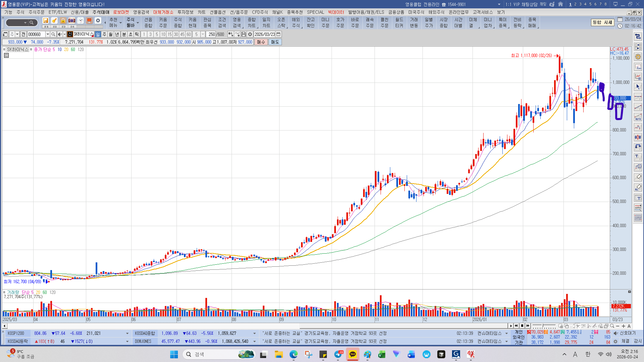Open stock code 000660 dropdown arrow
The height and width of the screenshot is (362, 644).
(48, 34)
